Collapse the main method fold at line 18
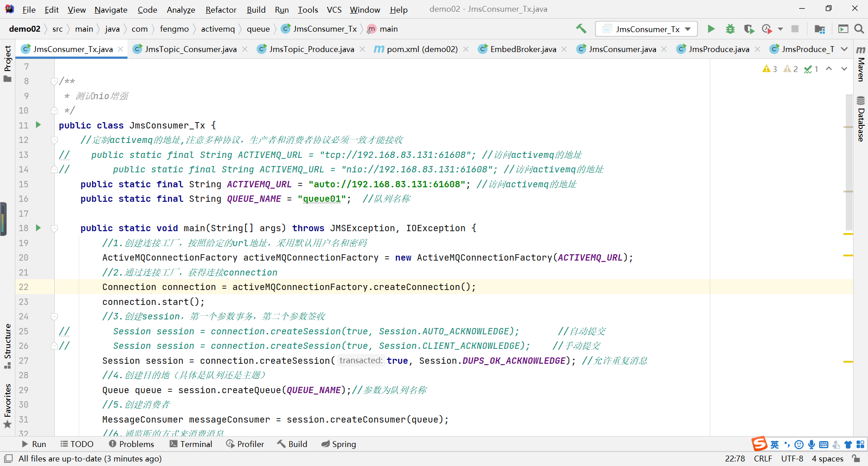Screen dimensions: 868x466 tap(54, 228)
